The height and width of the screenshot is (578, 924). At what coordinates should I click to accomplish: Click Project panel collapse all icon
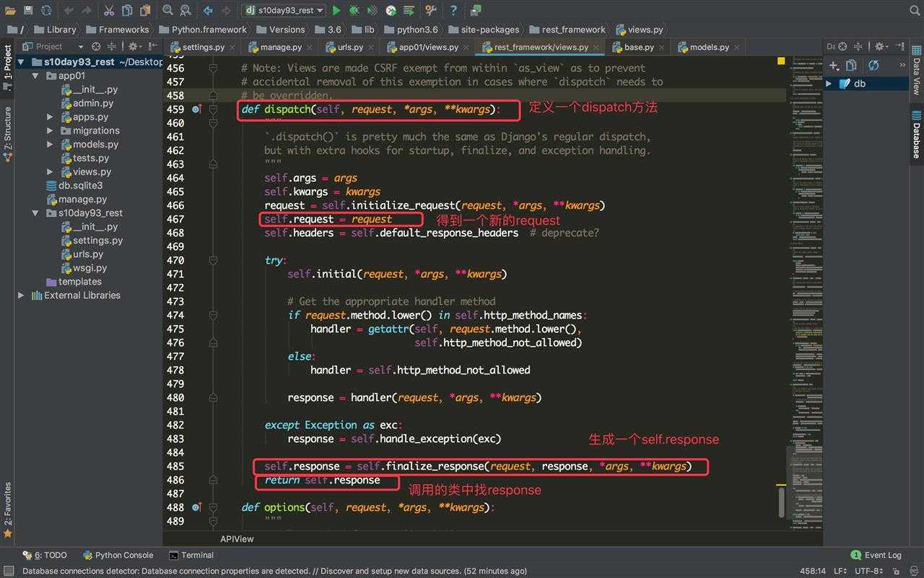click(113, 46)
